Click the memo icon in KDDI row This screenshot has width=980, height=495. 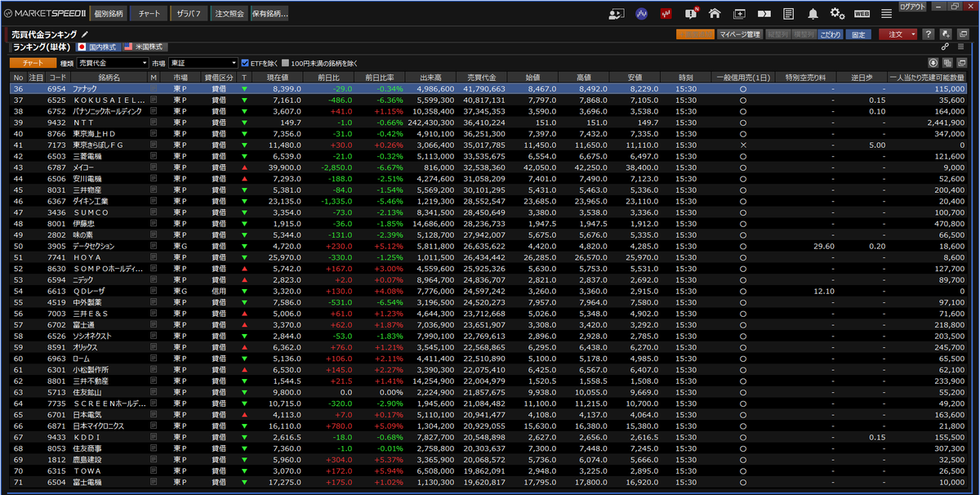click(154, 437)
